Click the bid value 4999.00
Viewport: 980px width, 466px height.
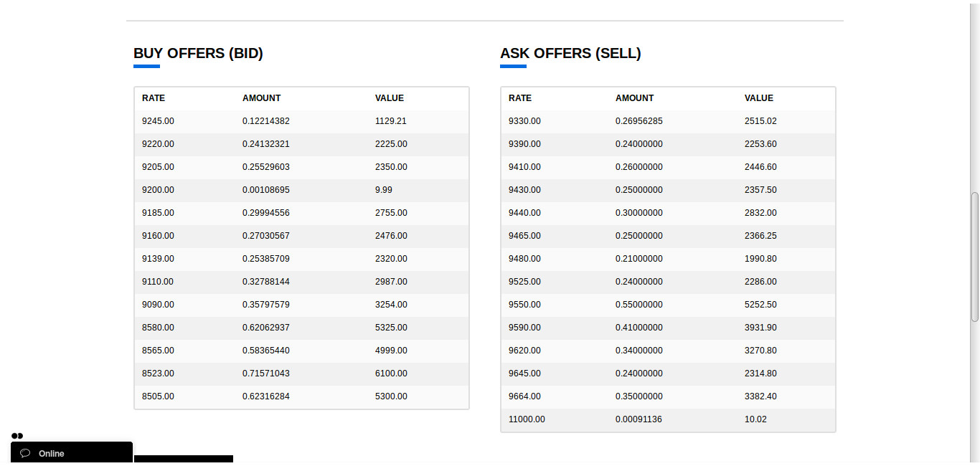(391, 351)
